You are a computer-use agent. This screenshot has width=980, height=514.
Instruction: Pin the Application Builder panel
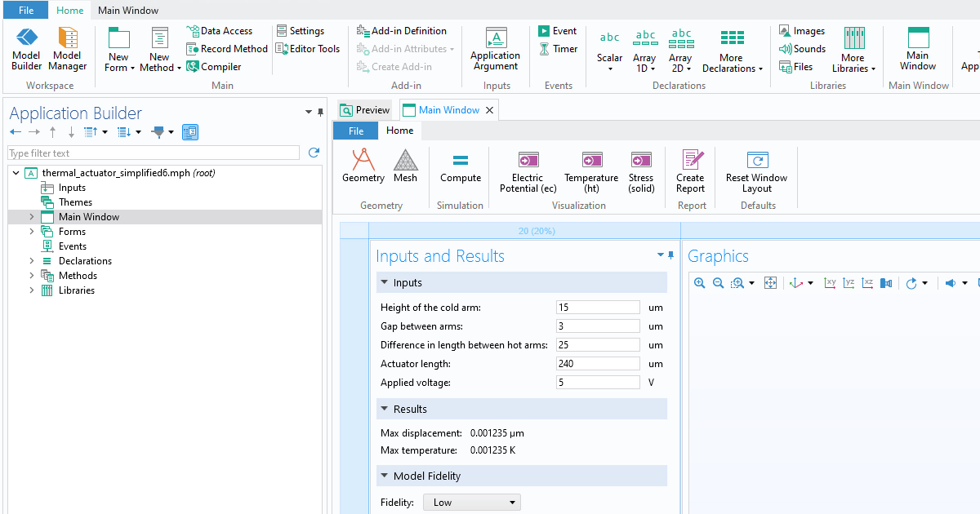(322, 113)
